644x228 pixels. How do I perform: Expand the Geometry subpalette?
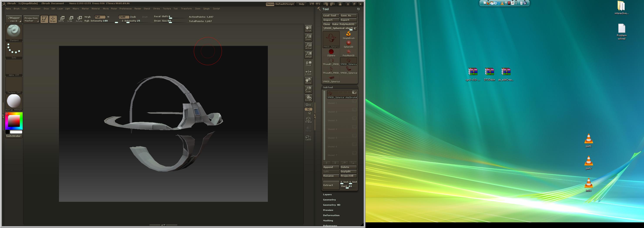click(329, 200)
